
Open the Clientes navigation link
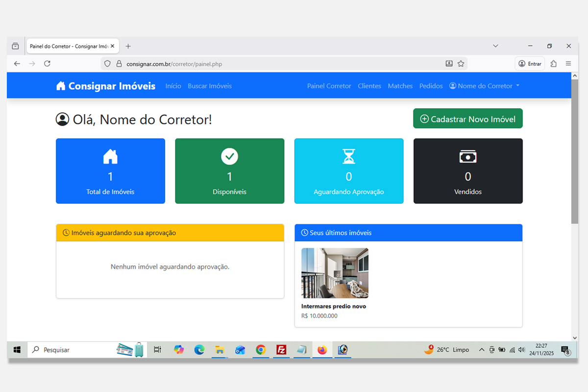[x=369, y=86]
